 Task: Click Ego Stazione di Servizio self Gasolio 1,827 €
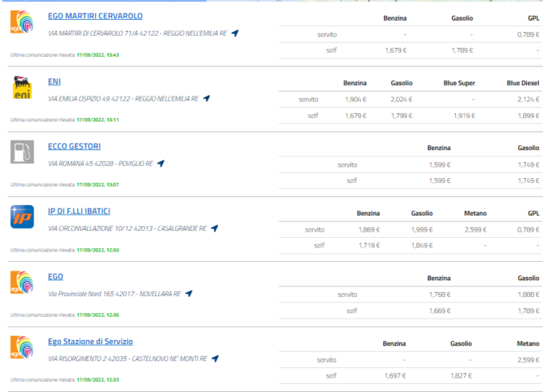point(461,376)
